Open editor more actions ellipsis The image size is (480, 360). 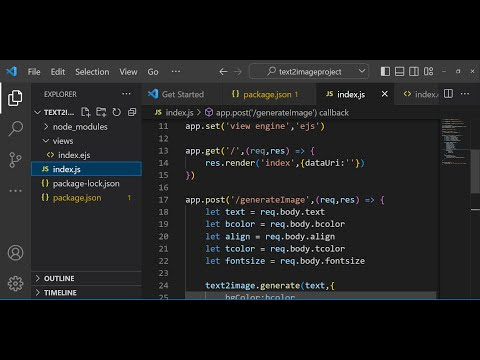coord(465,94)
